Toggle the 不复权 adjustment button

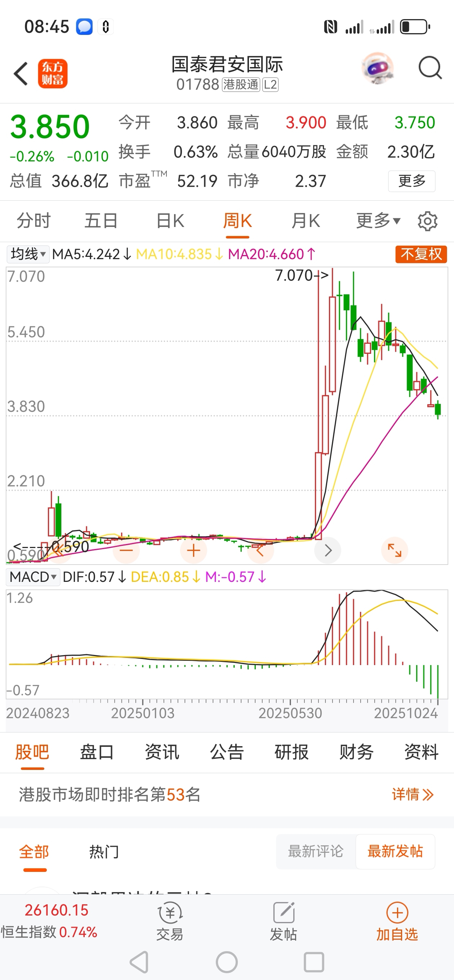(x=421, y=254)
